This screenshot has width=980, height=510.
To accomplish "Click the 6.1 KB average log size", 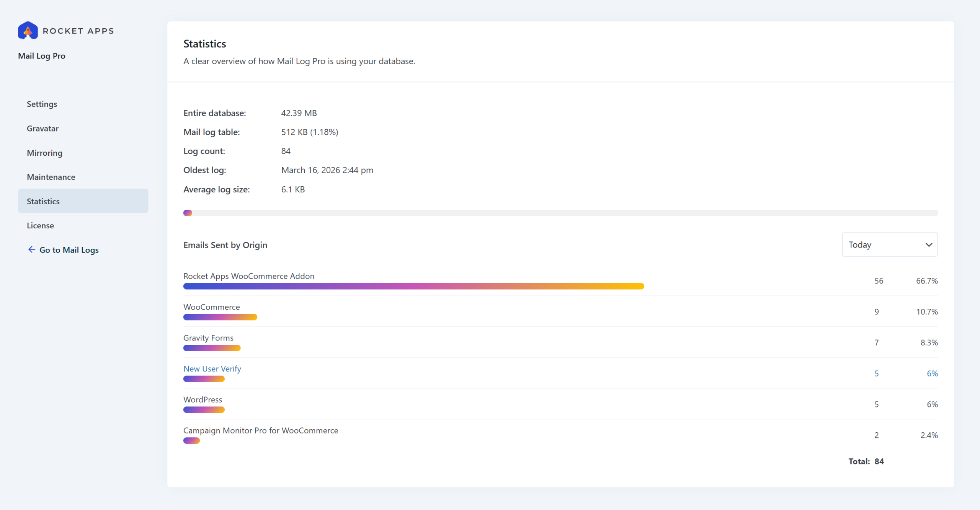I will pos(293,189).
